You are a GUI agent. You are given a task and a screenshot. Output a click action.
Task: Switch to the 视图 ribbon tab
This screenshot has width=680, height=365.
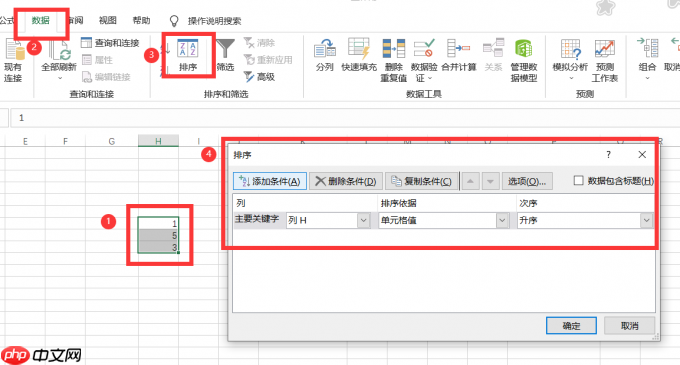[x=108, y=20]
